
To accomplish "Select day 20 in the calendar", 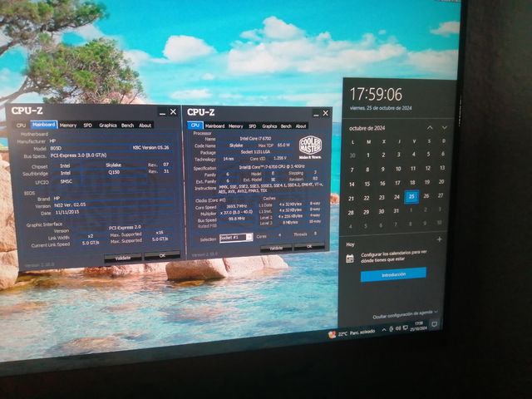I will (x=441, y=181).
